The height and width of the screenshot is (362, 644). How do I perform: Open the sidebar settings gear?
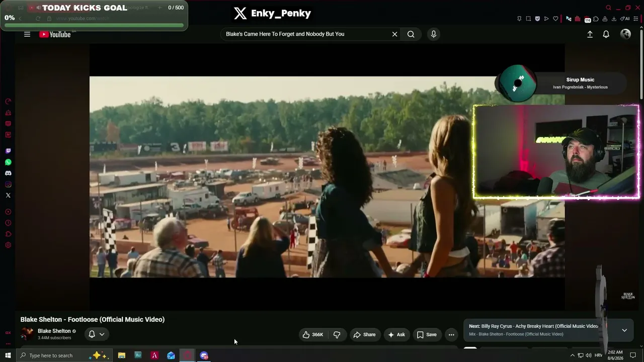8,245
